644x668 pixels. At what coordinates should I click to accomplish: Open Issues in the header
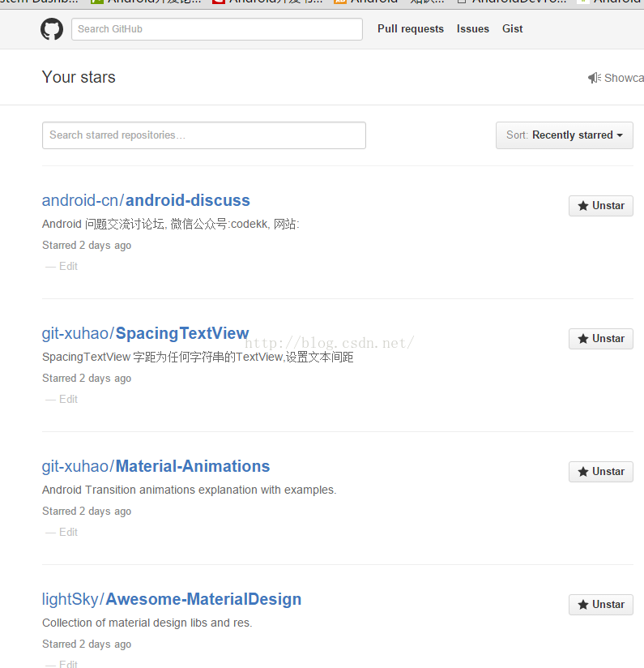473,28
